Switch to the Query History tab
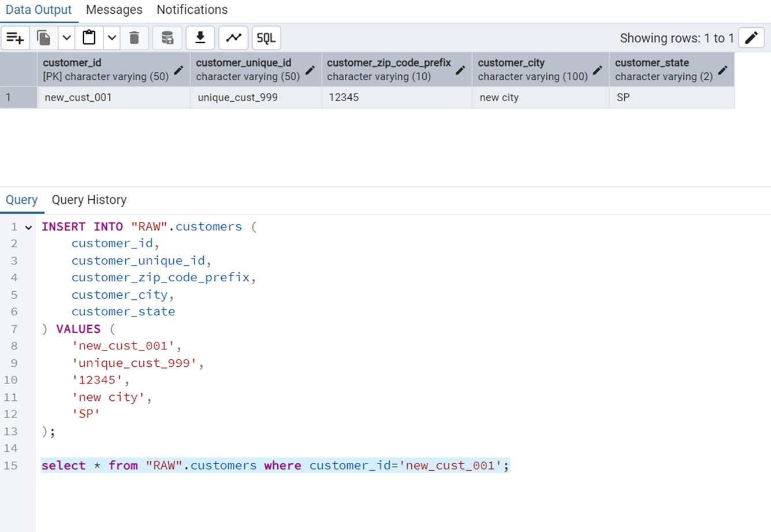This screenshot has width=771, height=532. coord(89,200)
